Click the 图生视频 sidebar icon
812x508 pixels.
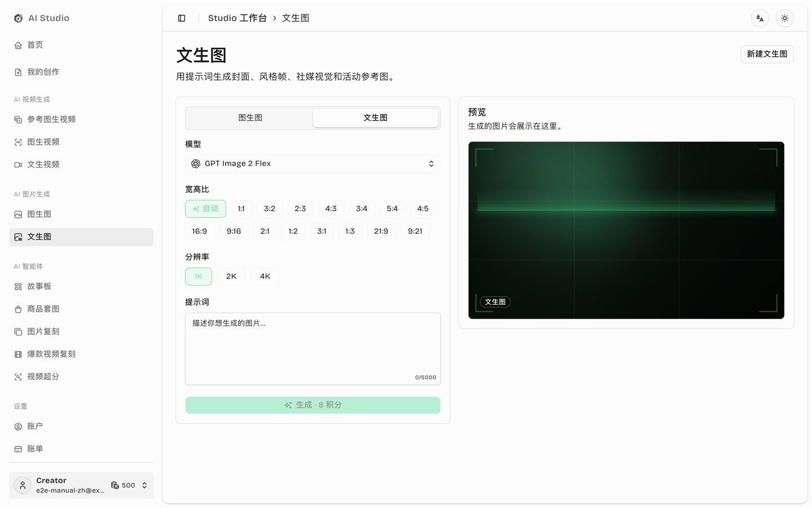(x=18, y=142)
